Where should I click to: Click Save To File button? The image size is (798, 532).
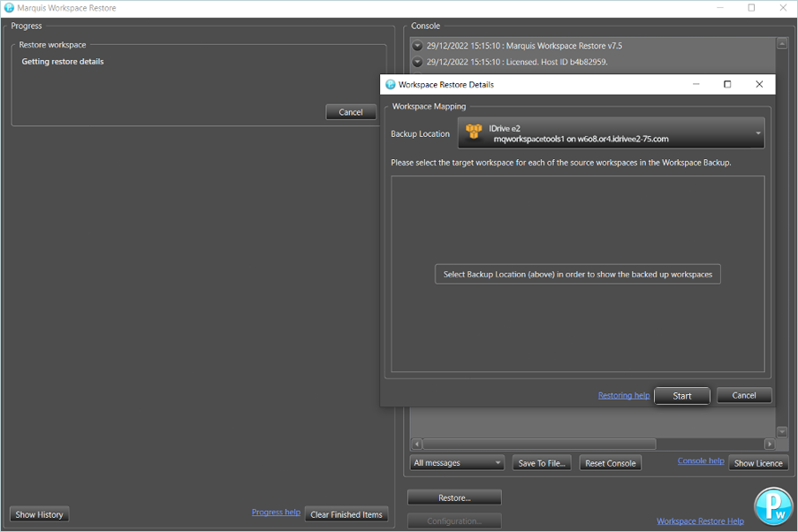click(542, 463)
